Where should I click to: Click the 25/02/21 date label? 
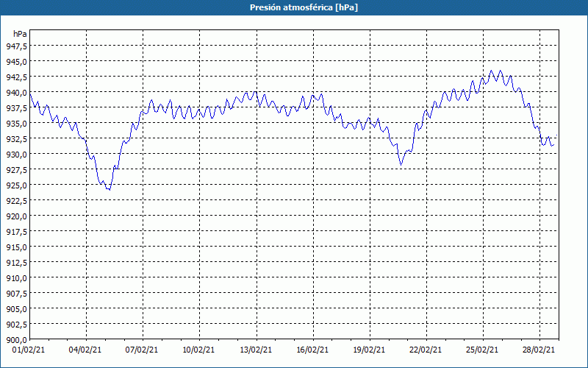tap(483, 350)
